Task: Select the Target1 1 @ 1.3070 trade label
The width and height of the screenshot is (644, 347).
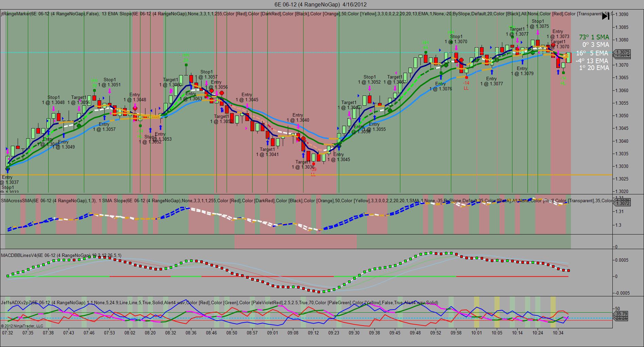Action: (558, 44)
